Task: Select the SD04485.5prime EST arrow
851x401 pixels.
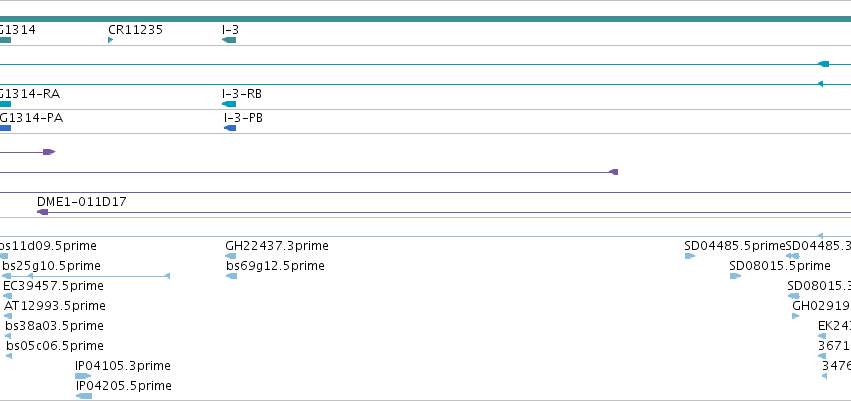Action: tap(690, 256)
